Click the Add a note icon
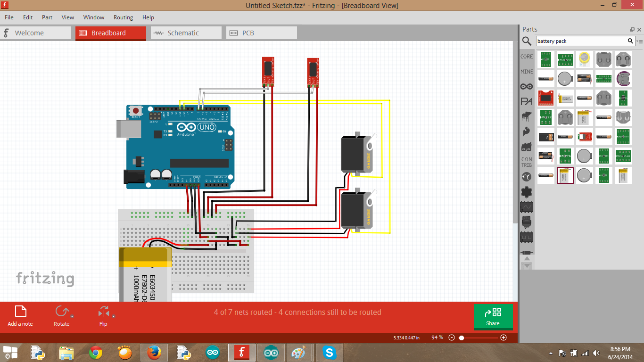The width and height of the screenshot is (644, 362). click(x=20, y=312)
